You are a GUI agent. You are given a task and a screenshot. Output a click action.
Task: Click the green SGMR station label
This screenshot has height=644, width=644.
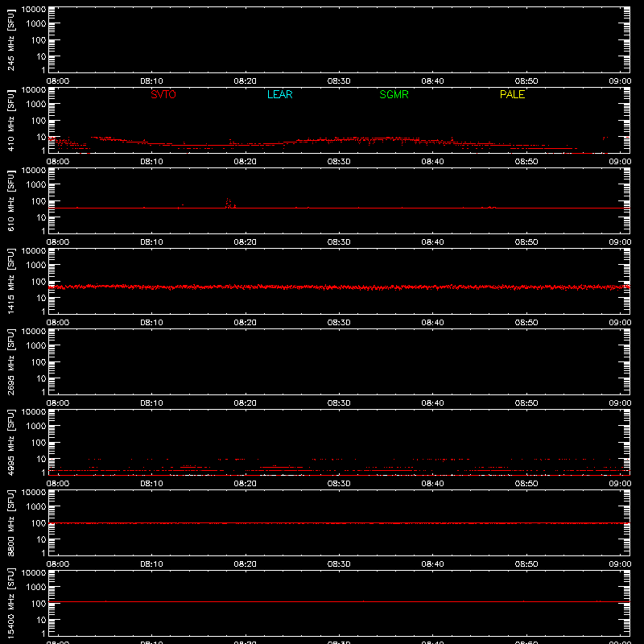(394, 94)
